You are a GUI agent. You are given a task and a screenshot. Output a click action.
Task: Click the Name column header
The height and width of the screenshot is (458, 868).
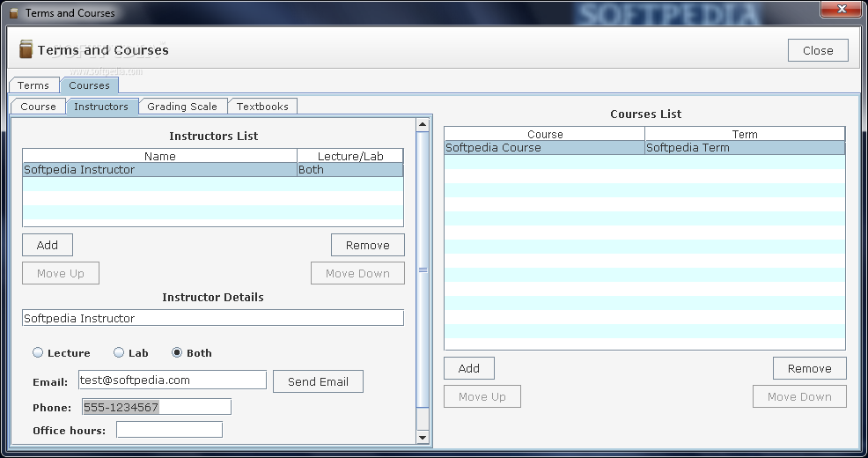point(160,156)
